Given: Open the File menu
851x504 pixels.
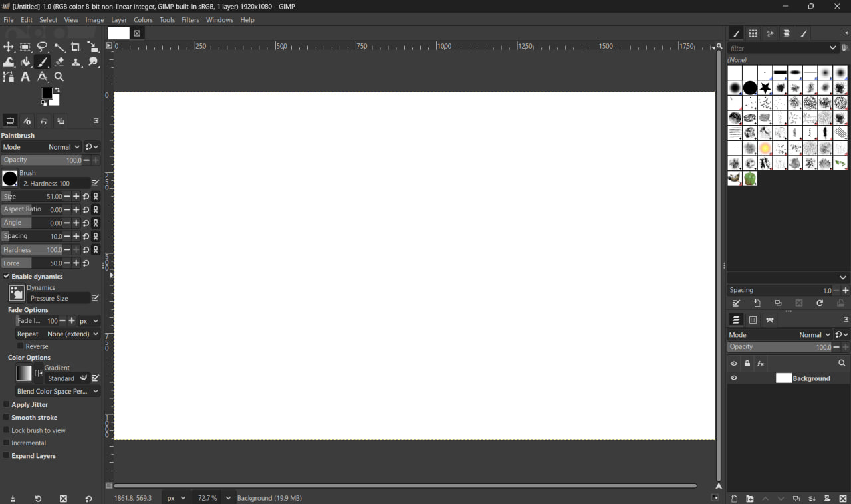Looking at the screenshot, I should point(9,20).
